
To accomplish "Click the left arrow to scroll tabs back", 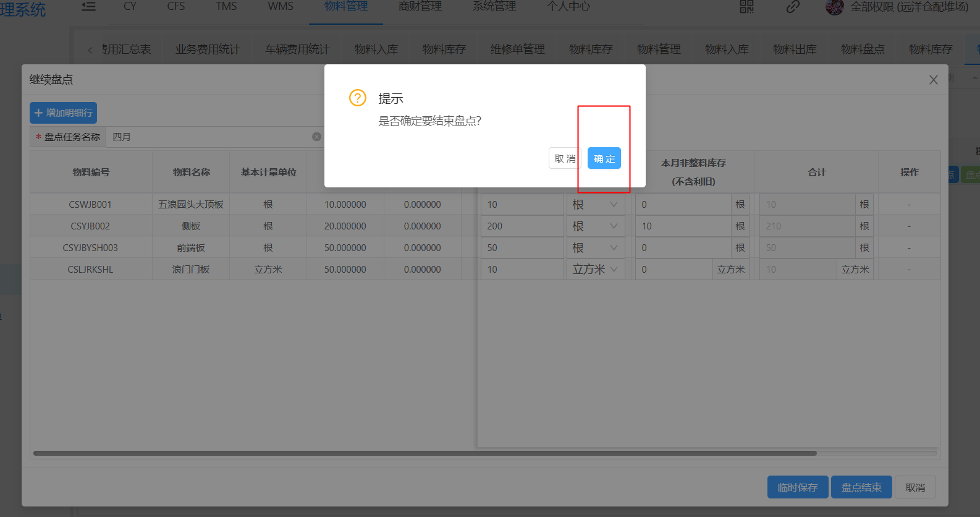I will pyautogui.click(x=90, y=50).
